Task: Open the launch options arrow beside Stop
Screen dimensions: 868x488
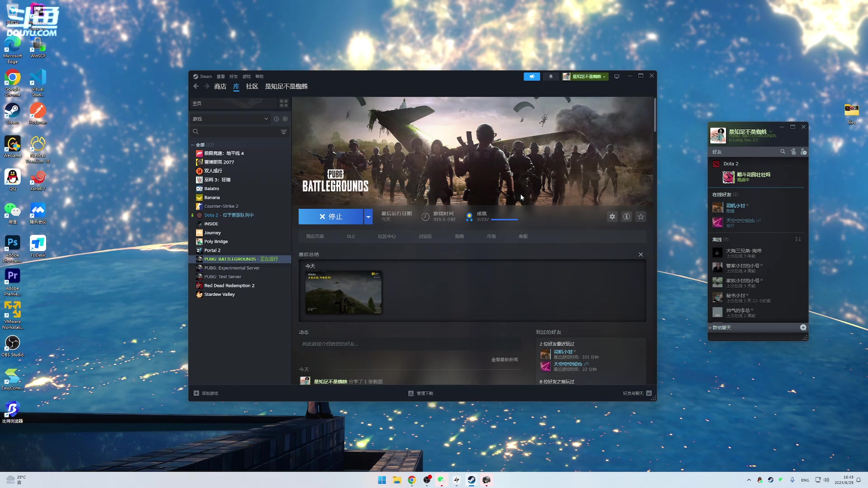Action: tap(368, 217)
